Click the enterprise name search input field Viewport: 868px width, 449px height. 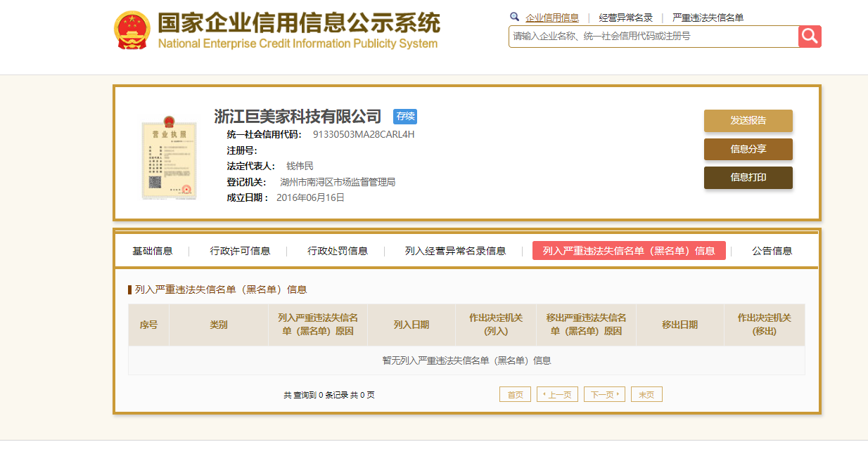click(653, 37)
